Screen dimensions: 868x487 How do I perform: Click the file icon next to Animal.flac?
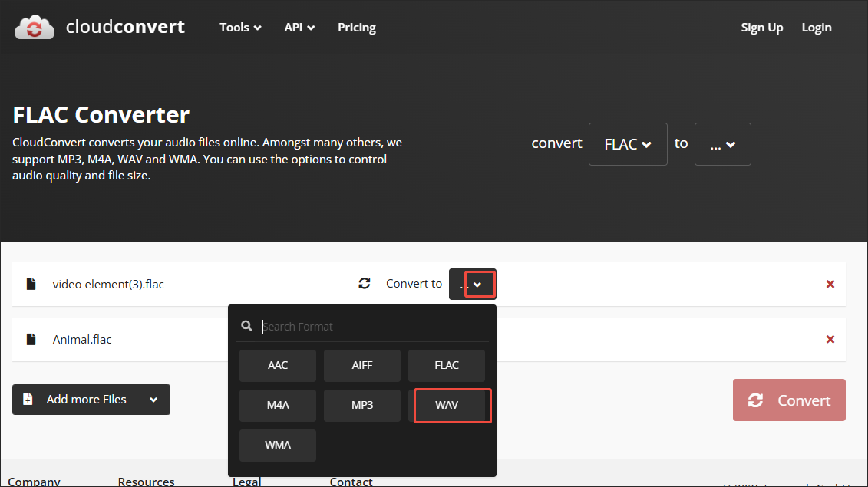pos(31,339)
